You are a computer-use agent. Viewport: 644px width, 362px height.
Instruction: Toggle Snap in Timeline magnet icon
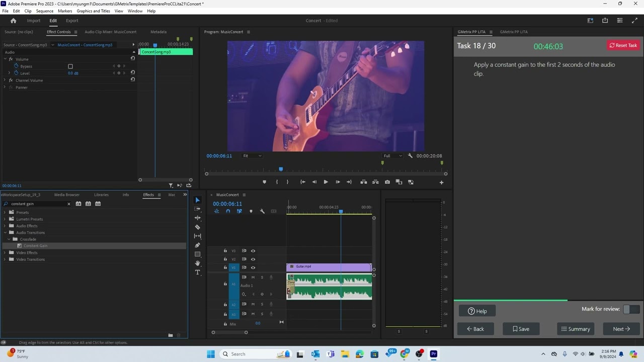tap(228, 211)
